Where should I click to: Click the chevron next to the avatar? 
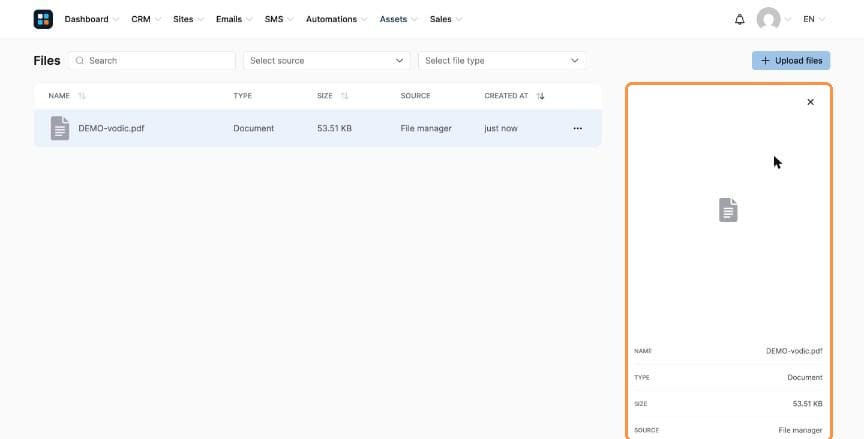(787, 19)
